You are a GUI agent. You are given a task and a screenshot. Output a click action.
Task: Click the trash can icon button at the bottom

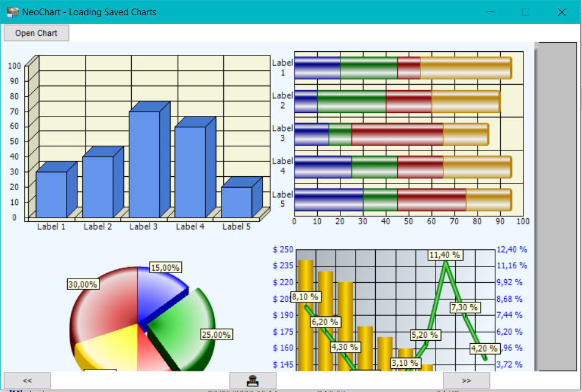pyautogui.click(x=253, y=380)
